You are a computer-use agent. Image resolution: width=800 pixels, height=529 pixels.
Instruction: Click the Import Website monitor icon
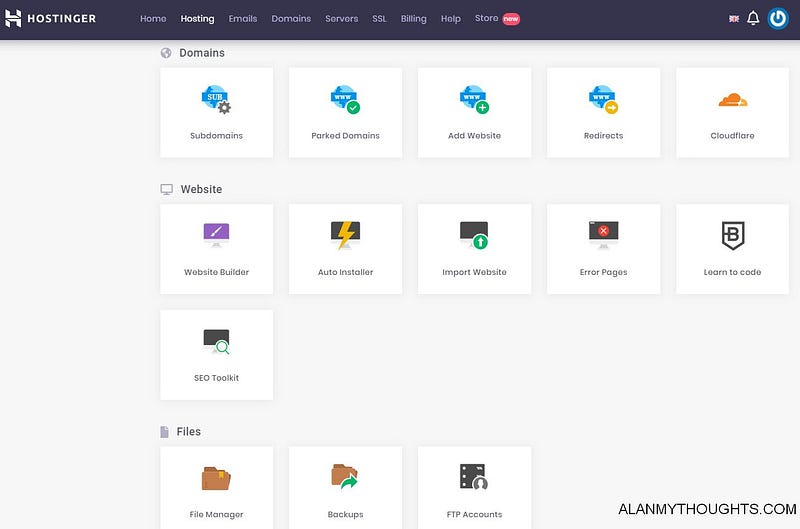pyautogui.click(x=474, y=235)
